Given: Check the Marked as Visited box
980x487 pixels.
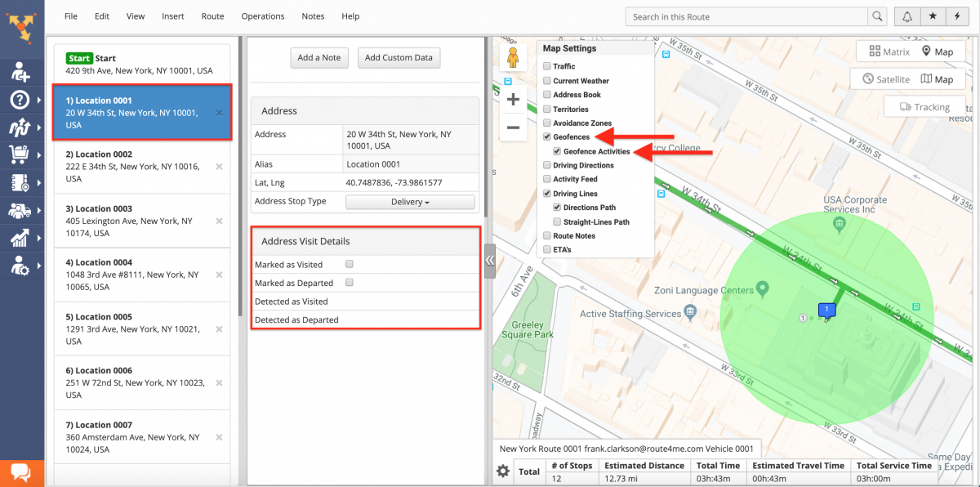Looking at the screenshot, I should 350,265.
